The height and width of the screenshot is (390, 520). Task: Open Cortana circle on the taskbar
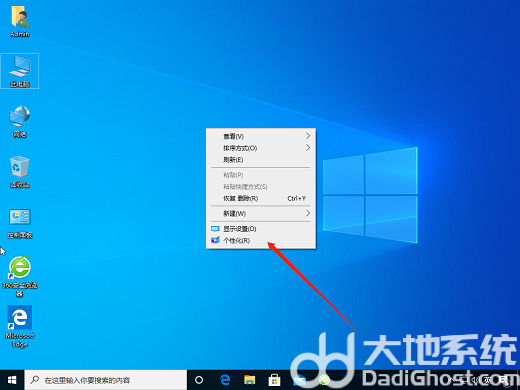pyautogui.click(x=199, y=380)
